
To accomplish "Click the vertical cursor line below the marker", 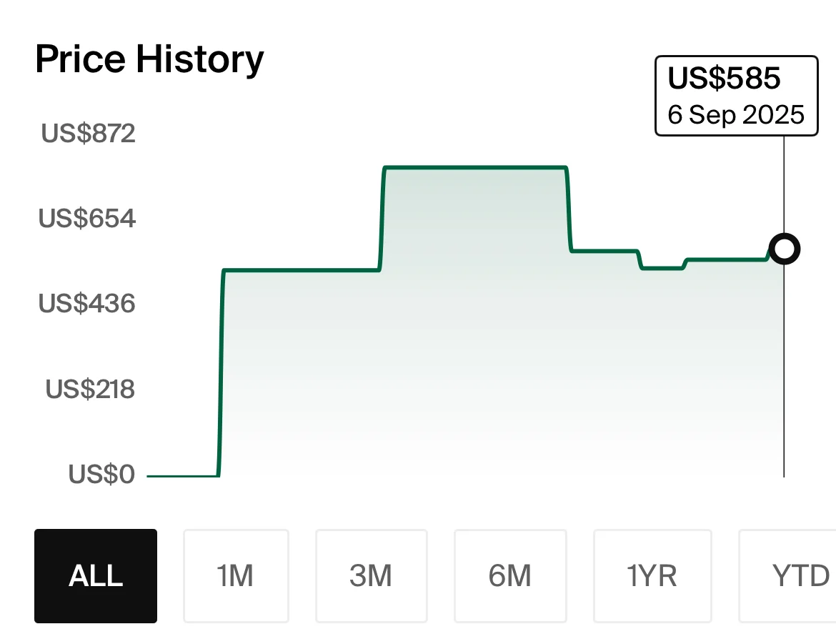I will [x=784, y=372].
